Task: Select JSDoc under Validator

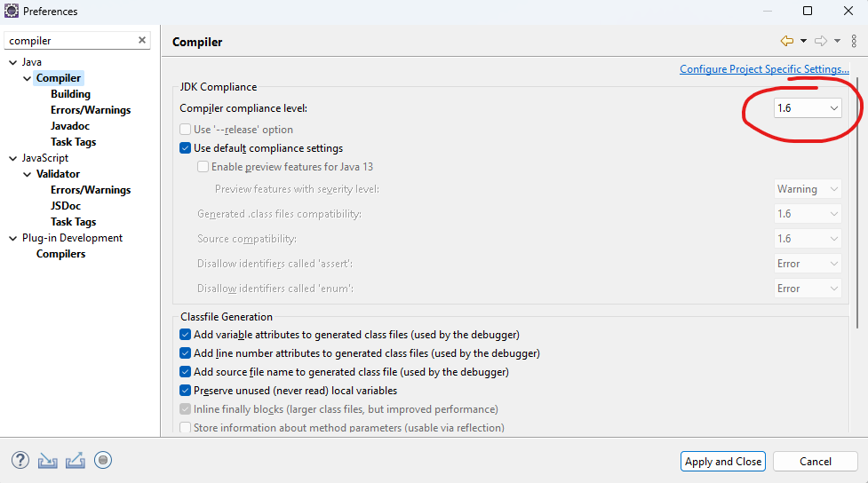Action: point(66,206)
